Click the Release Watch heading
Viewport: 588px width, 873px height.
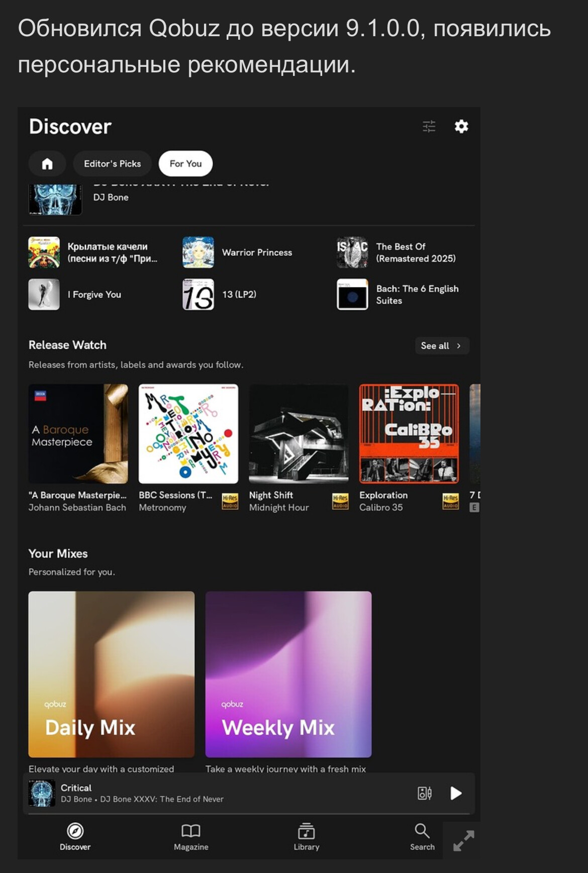pyautogui.click(x=67, y=345)
